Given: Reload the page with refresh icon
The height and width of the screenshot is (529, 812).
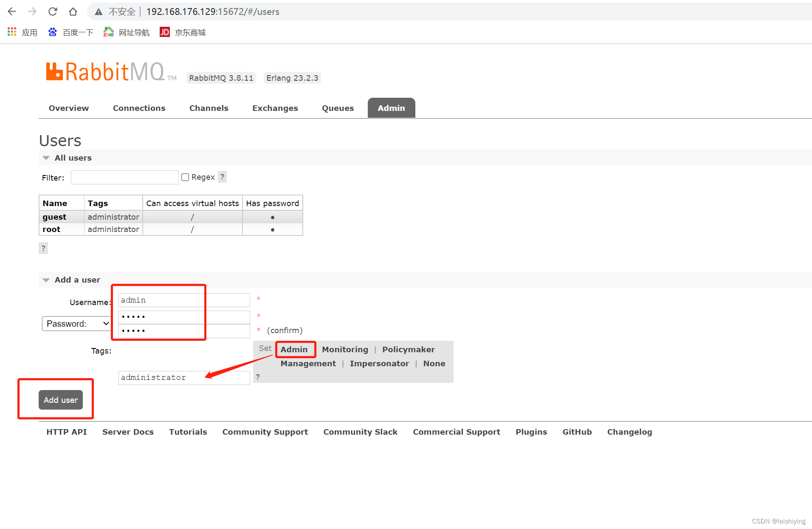Looking at the screenshot, I should click(53, 11).
